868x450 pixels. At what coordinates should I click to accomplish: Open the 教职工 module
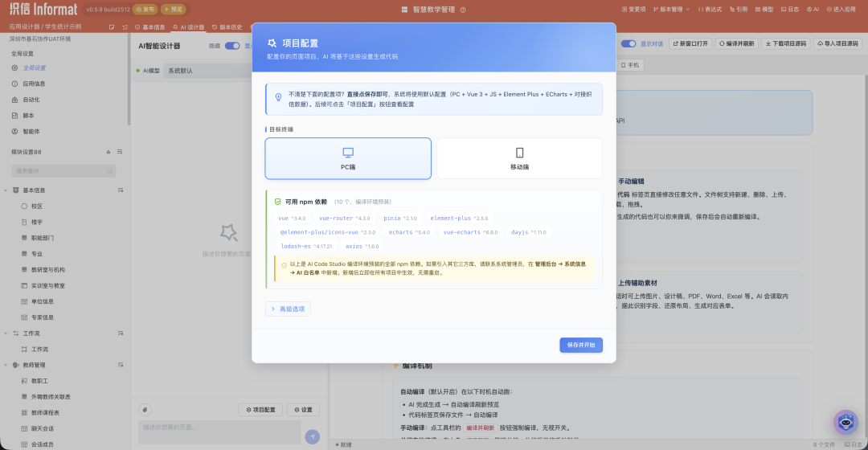(39, 382)
